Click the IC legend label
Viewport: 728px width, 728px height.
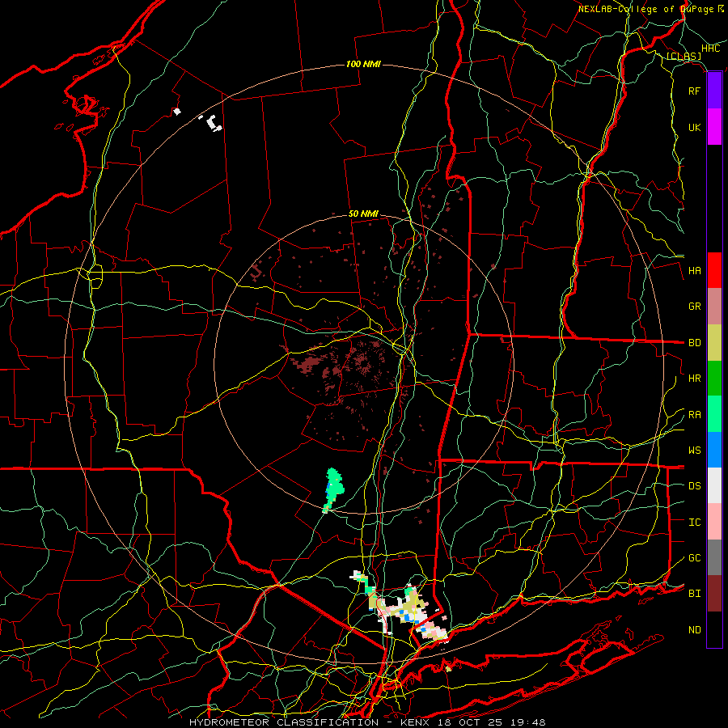pos(694,523)
